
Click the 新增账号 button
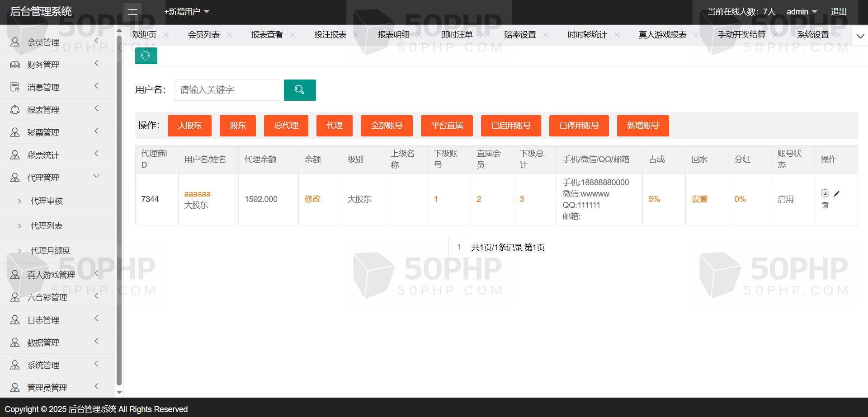pos(642,126)
